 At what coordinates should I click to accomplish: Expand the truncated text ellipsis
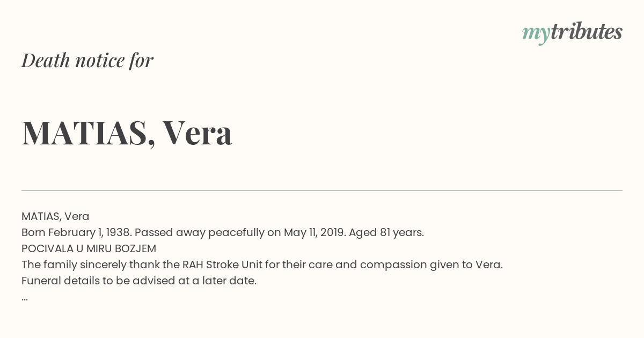click(25, 298)
